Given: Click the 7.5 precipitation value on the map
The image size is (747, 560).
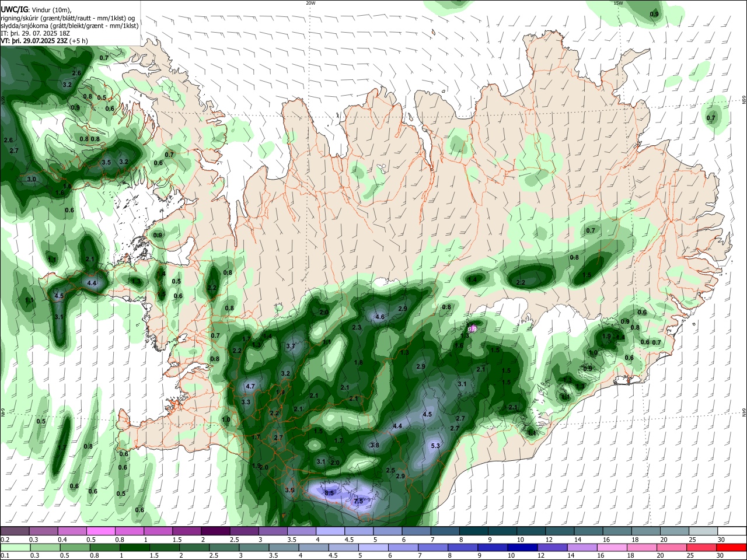Looking at the screenshot, I should click(x=358, y=501).
